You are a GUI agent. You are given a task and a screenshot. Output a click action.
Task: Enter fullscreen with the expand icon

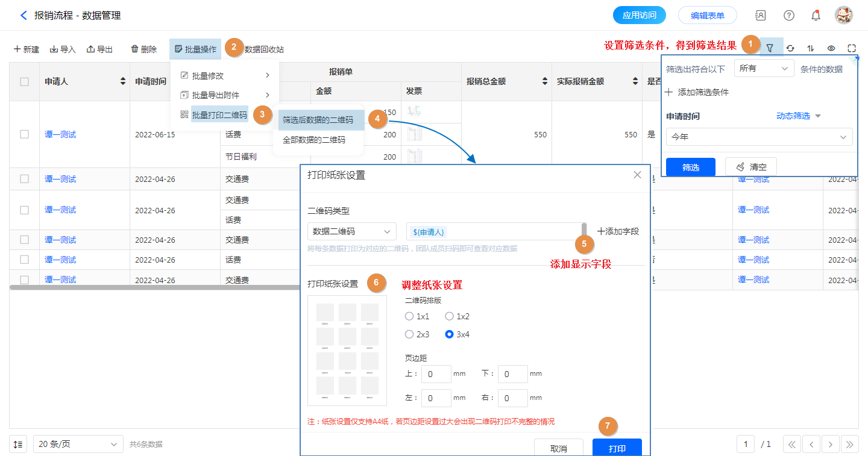852,48
